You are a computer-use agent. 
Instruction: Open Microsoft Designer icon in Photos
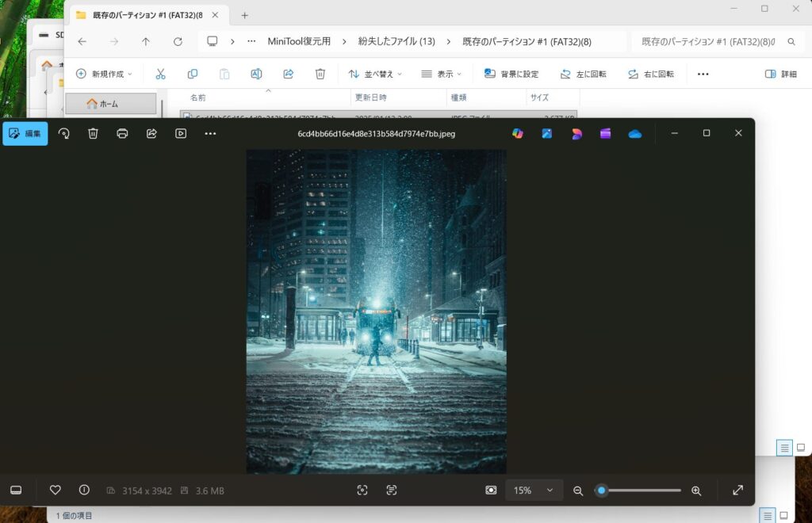point(576,134)
